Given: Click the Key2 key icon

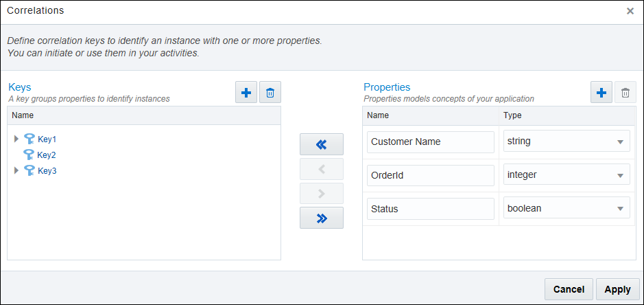Looking at the screenshot, I should click(29, 155).
